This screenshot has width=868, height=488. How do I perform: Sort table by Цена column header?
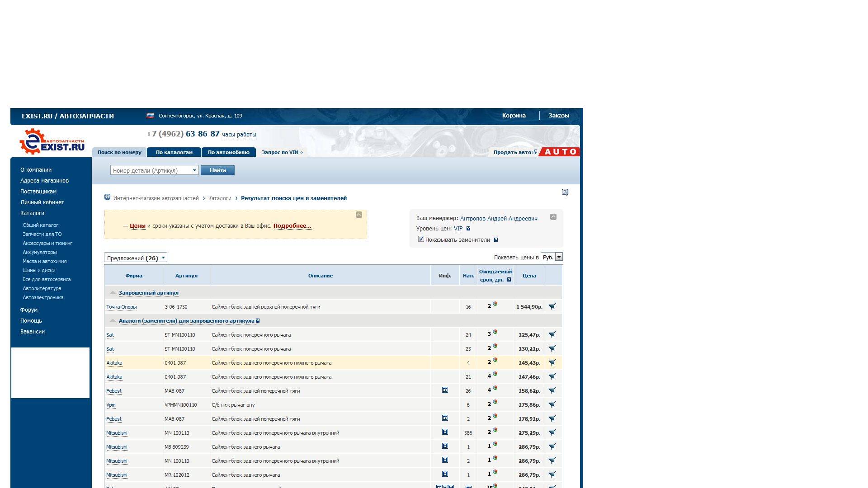529,276
